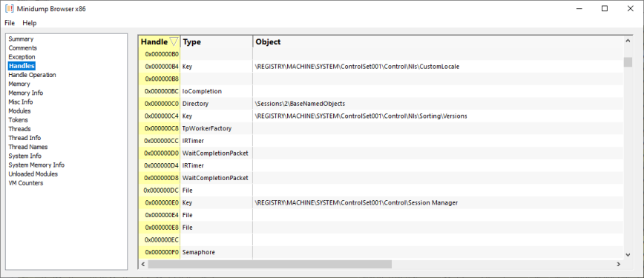The width and height of the screenshot is (644, 278).
Task: Click the horizontal scrollbar left arrow
Action: (143, 265)
